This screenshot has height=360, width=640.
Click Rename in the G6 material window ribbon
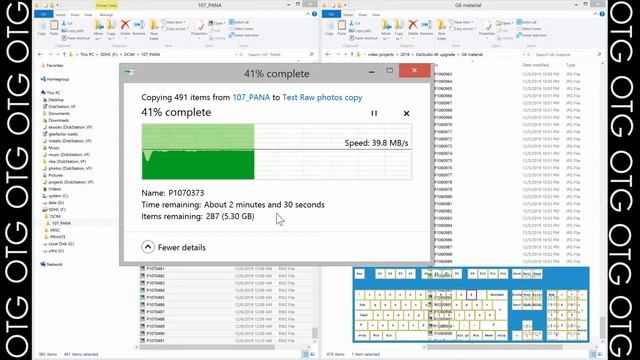click(x=427, y=27)
